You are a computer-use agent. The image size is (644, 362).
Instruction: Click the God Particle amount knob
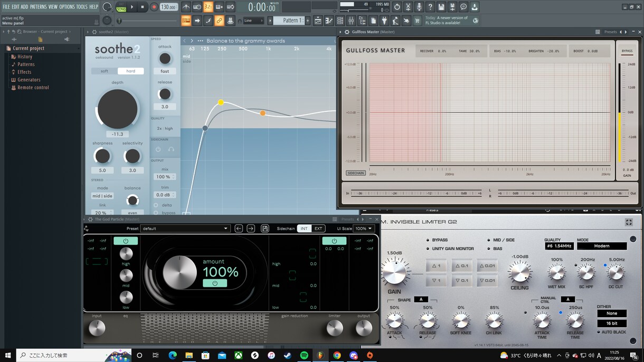point(179,273)
